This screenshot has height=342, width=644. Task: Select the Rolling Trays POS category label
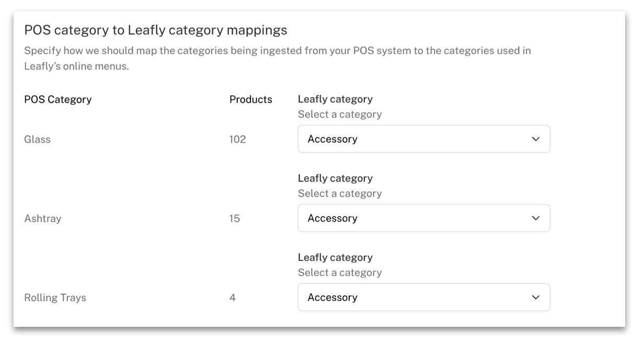54,298
